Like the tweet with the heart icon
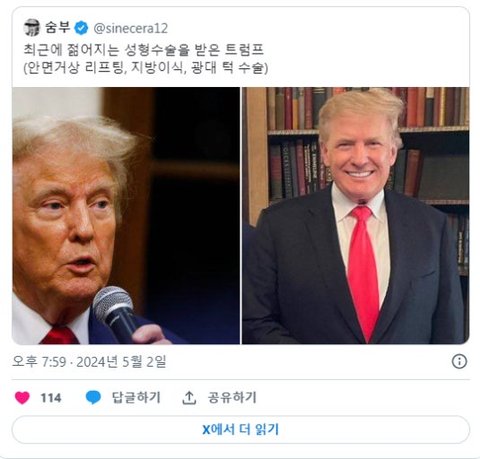480x459 pixels. 22,397
